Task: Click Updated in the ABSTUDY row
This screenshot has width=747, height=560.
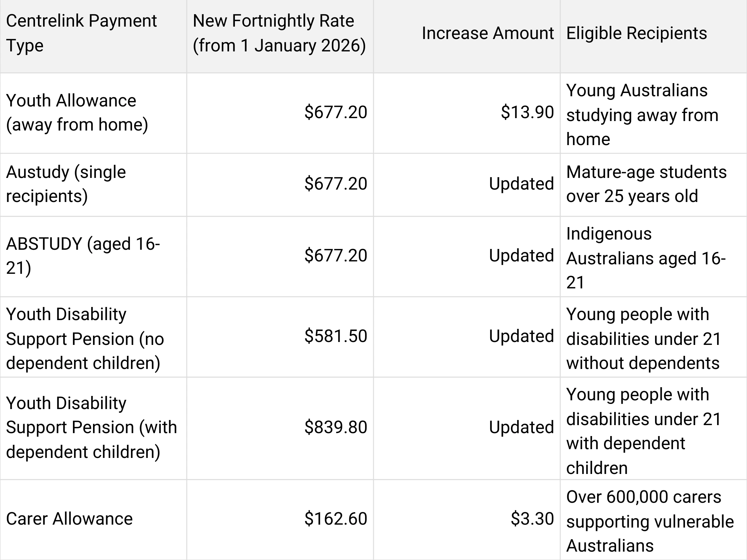Action: point(521,256)
